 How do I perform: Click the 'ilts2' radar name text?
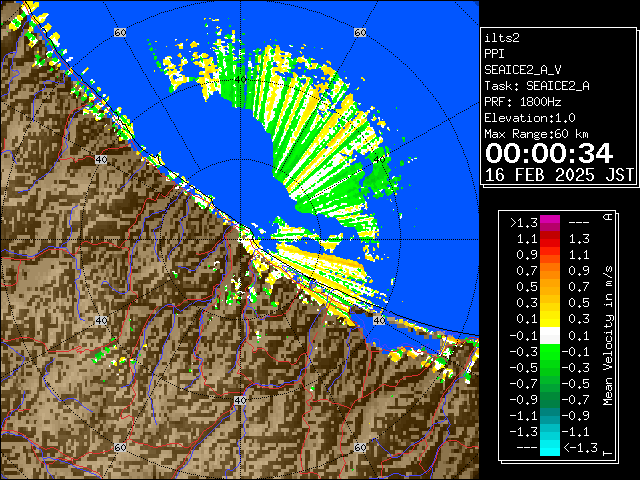502,38
